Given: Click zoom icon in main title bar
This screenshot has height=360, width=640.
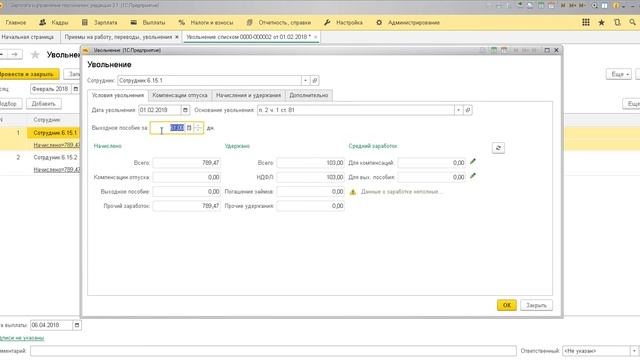Looking at the screenshot, I should [x=594, y=5].
